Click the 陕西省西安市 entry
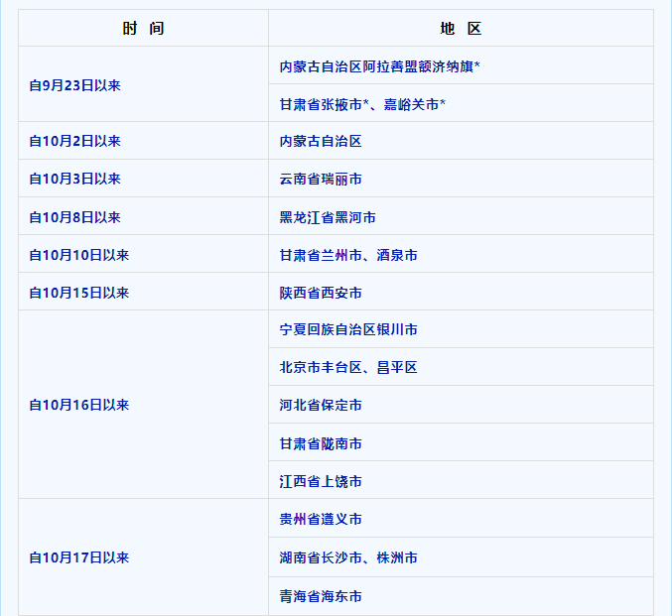This screenshot has height=616, width=672. (321, 293)
